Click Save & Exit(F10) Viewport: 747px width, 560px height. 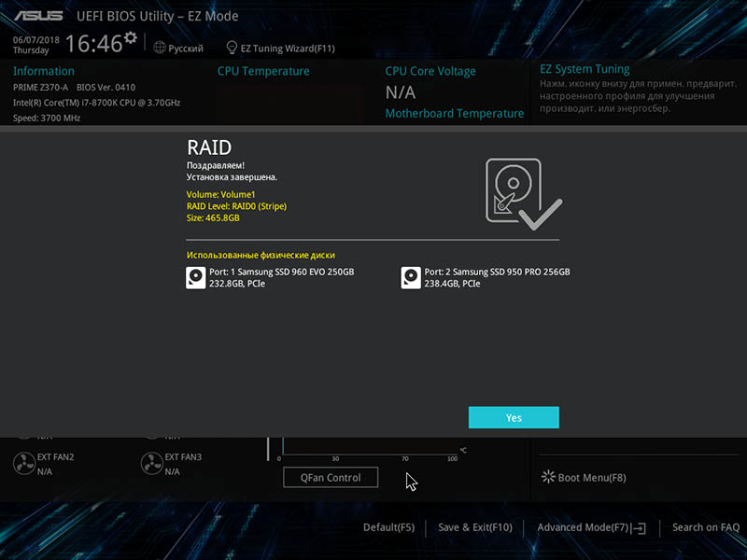click(475, 527)
